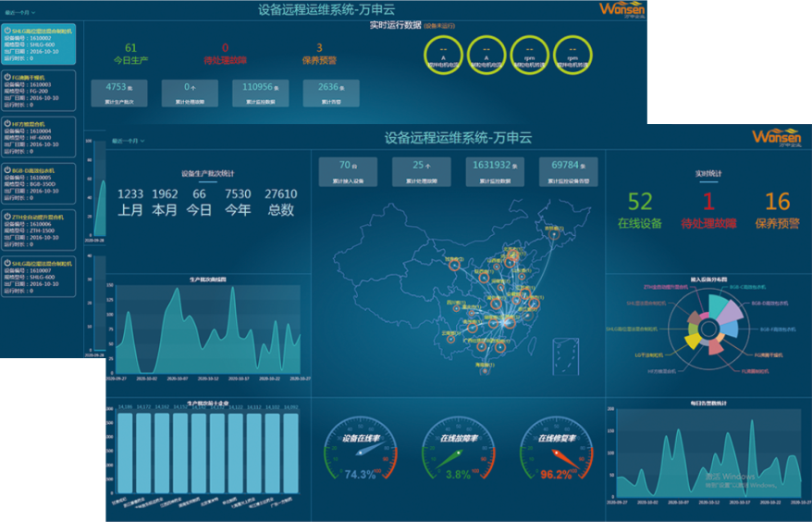Toggle power icon on ZTH device 1610006
Image resolution: width=812 pixels, height=522 pixels.
click(7, 217)
